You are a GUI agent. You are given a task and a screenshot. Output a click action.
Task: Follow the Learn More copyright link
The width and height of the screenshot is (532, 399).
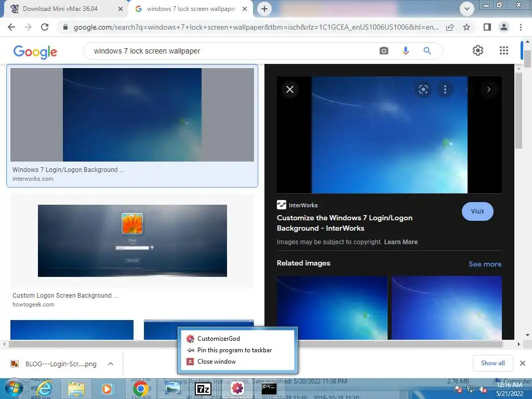coord(401,242)
